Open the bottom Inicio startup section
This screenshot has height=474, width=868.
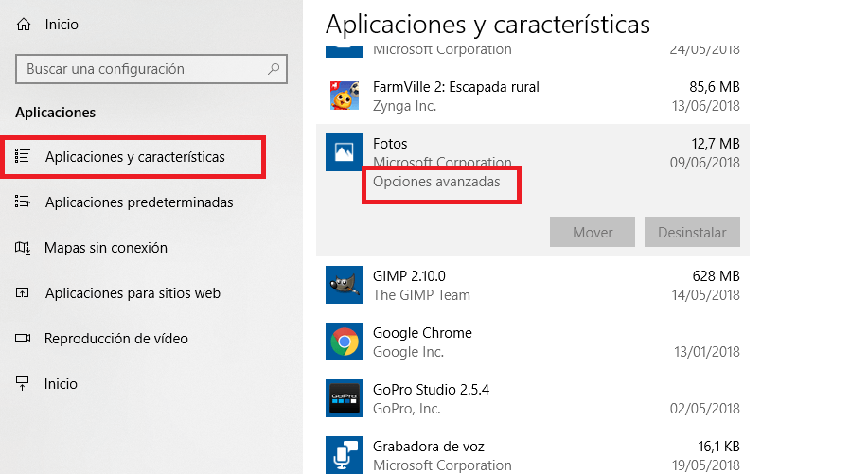click(x=61, y=383)
